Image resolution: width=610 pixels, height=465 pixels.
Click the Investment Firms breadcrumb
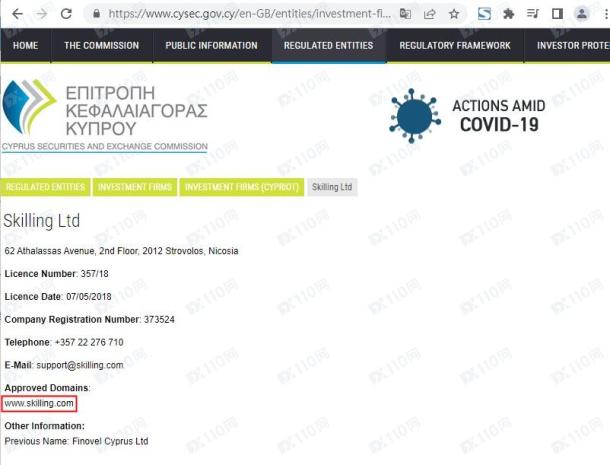pos(135,187)
